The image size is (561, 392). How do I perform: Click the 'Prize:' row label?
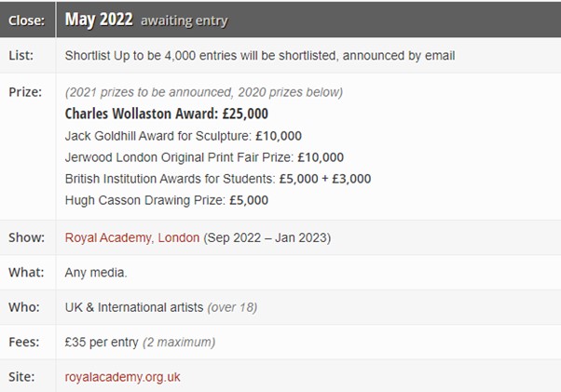click(x=26, y=92)
